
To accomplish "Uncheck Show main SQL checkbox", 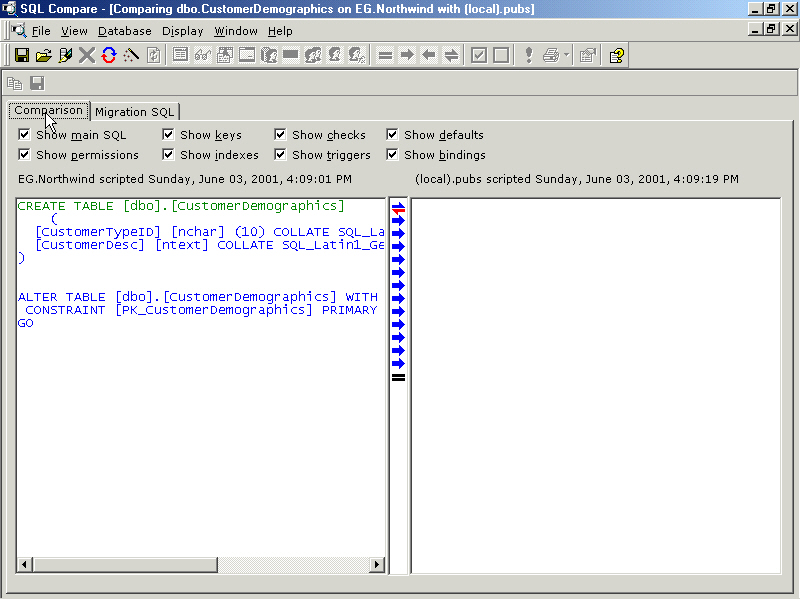I will 24,135.
